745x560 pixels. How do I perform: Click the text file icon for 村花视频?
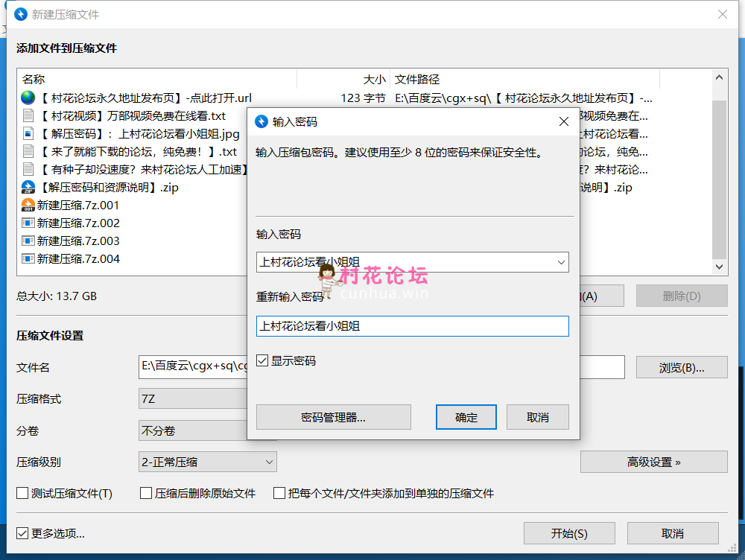click(x=28, y=116)
